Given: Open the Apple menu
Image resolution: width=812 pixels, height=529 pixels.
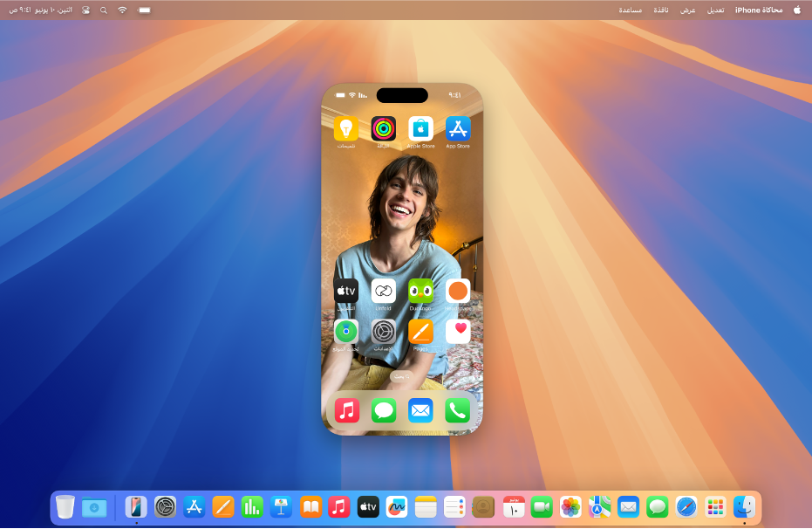Looking at the screenshot, I should [x=796, y=10].
